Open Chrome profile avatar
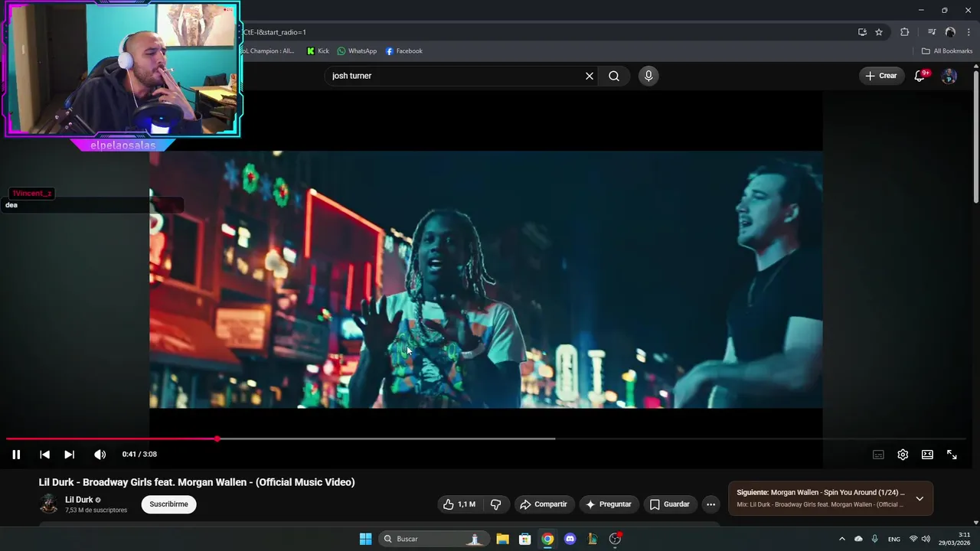980x551 pixels. click(950, 32)
